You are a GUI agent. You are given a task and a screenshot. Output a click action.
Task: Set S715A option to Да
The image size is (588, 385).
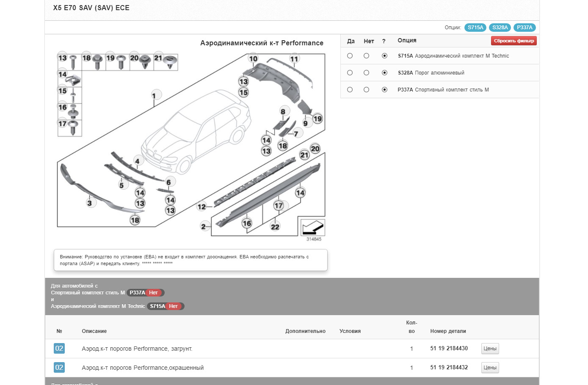350,56
